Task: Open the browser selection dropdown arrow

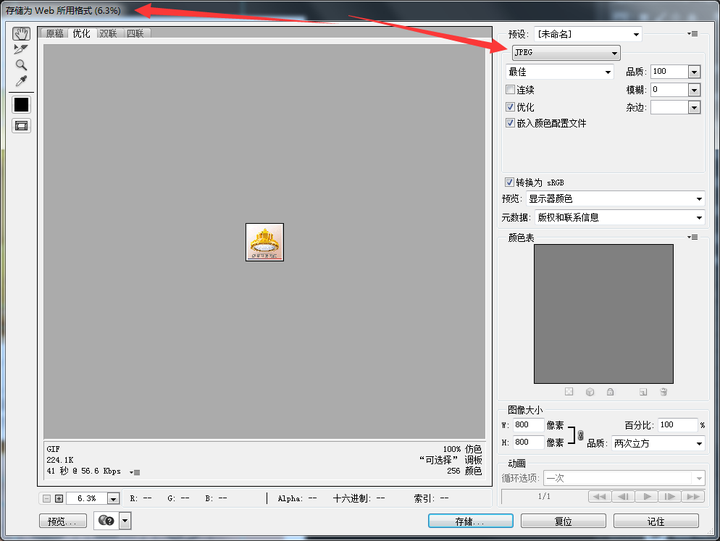Action: (x=125, y=521)
